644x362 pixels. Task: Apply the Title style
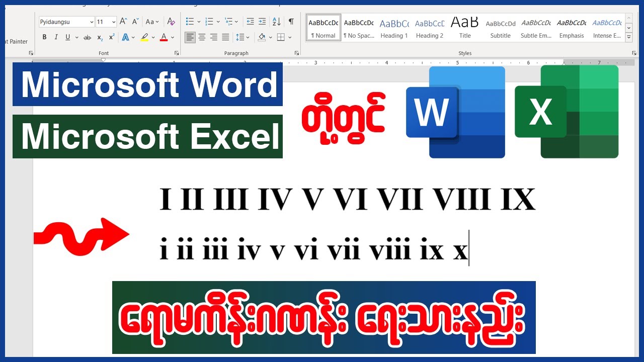[x=465, y=28]
